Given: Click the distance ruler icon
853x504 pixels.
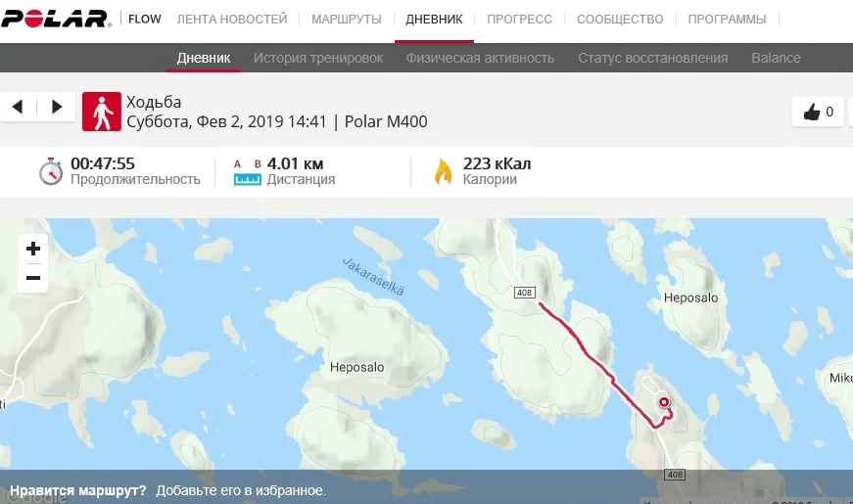Looking at the screenshot, I should pyautogui.click(x=248, y=172).
